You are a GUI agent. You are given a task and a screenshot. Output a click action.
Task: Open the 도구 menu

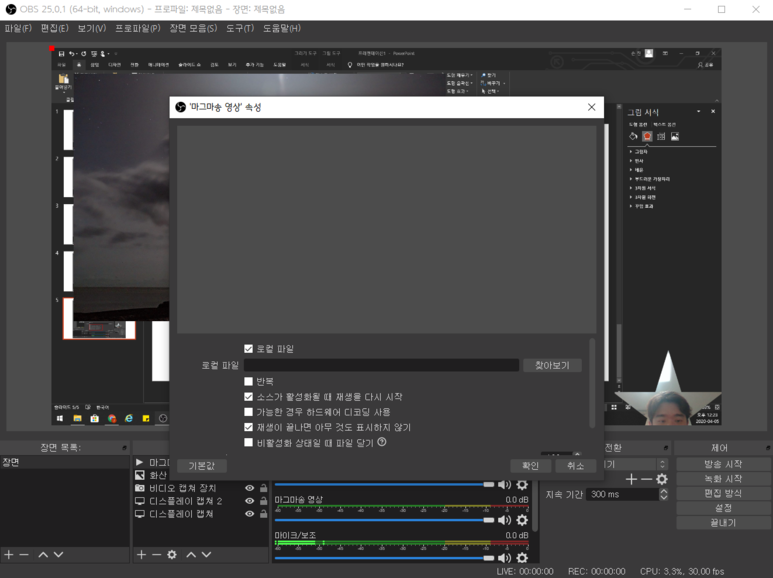click(240, 28)
